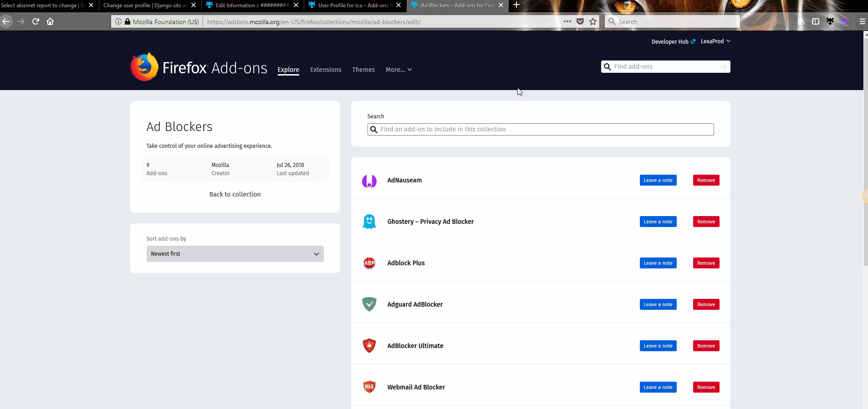Remove AdNauseam from the collection
Image resolution: width=868 pixels, height=409 pixels.
point(706,180)
